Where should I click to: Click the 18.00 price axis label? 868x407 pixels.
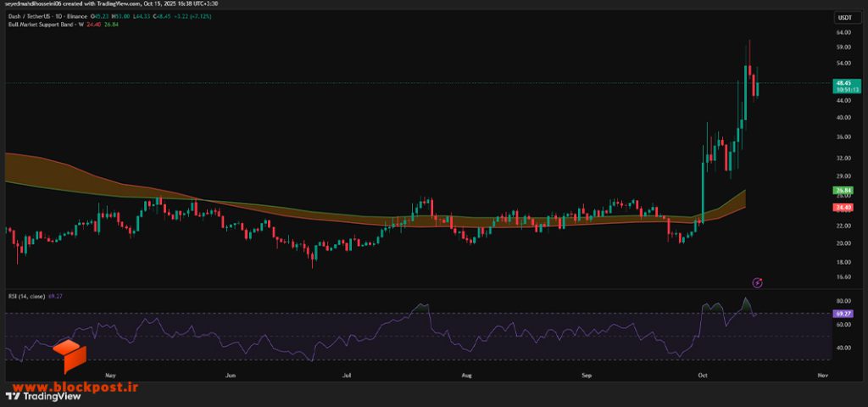pyautogui.click(x=843, y=262)
